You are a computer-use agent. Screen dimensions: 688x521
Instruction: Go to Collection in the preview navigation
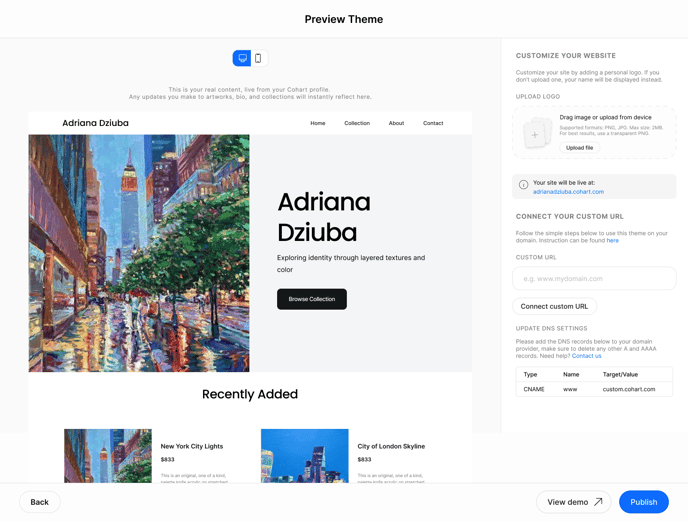(x=357, y=123)
